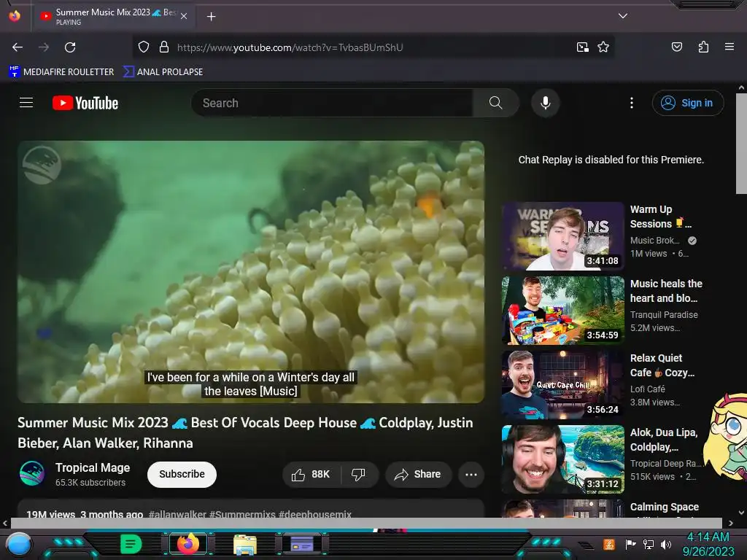Open Tropical Mage channel avatar
This screenshot has width=747, height=560.
pos(32,473)
